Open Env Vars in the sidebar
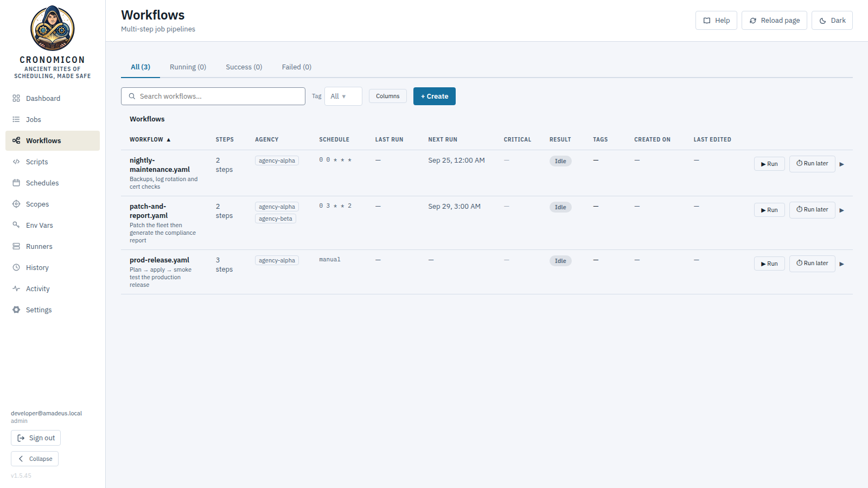The width and height of the screenshot is (868, 488). coord(53,225)
